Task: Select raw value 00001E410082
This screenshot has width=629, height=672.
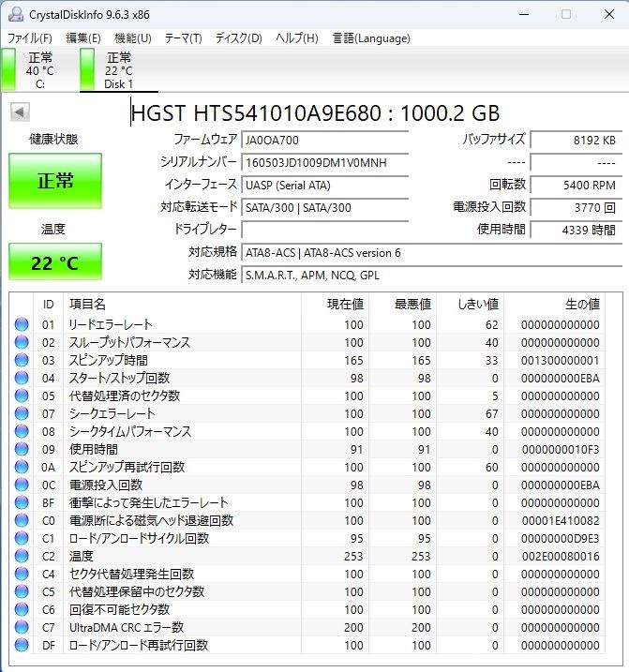Action: (561, 521)
